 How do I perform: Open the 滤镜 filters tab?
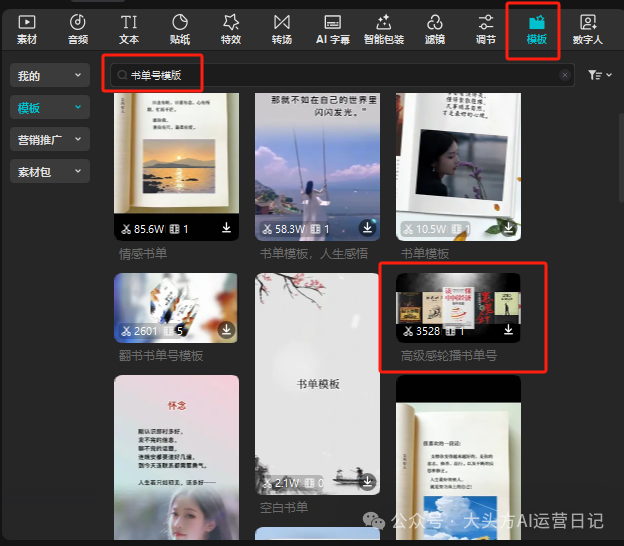(x=435, y=29)
